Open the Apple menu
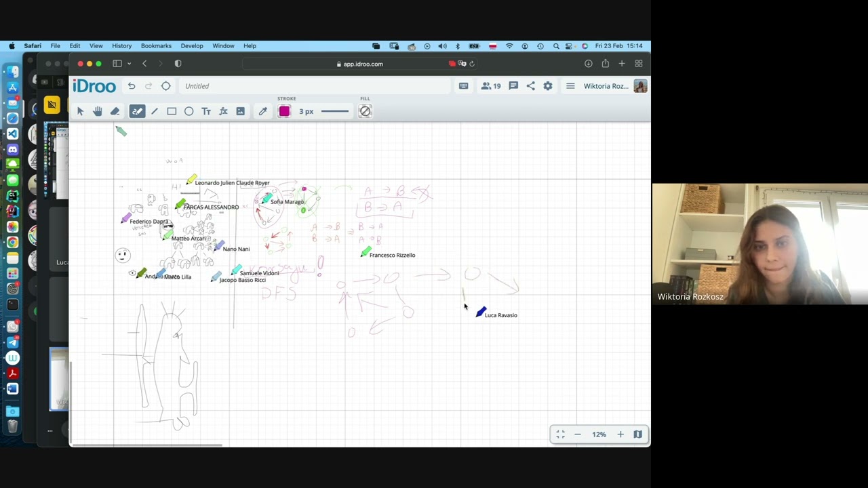This screenshot has height=488, width=868. (12, 46)
